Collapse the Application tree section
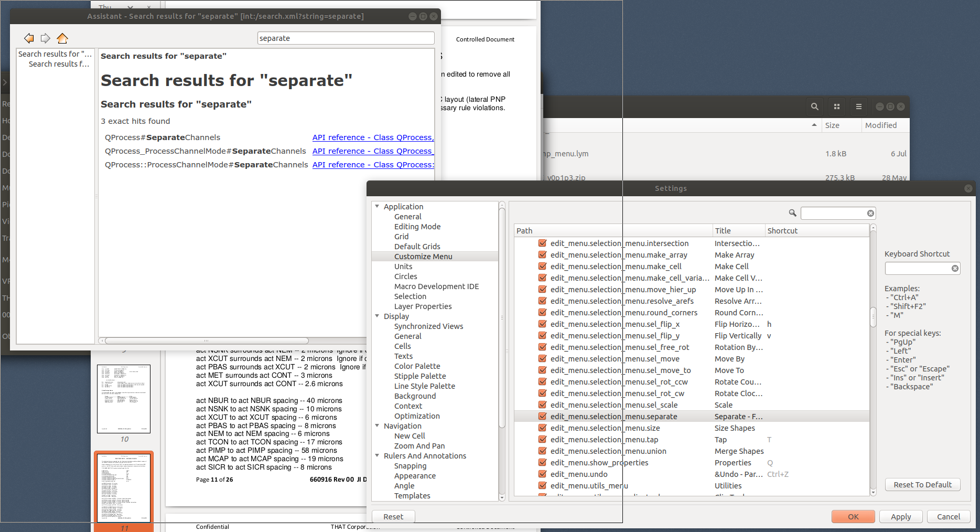The width and height of the screenshot is (980, 532). pos(377,207)
